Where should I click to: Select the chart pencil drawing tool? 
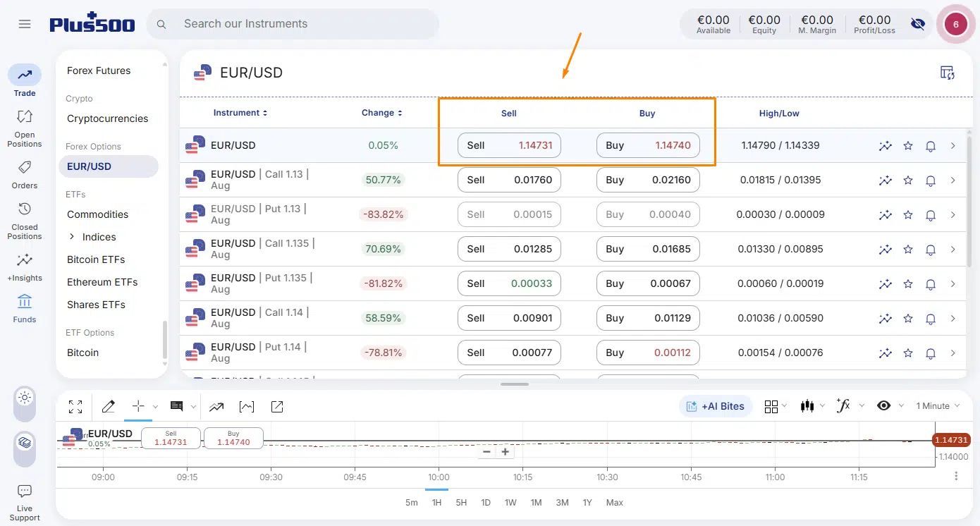108,407
